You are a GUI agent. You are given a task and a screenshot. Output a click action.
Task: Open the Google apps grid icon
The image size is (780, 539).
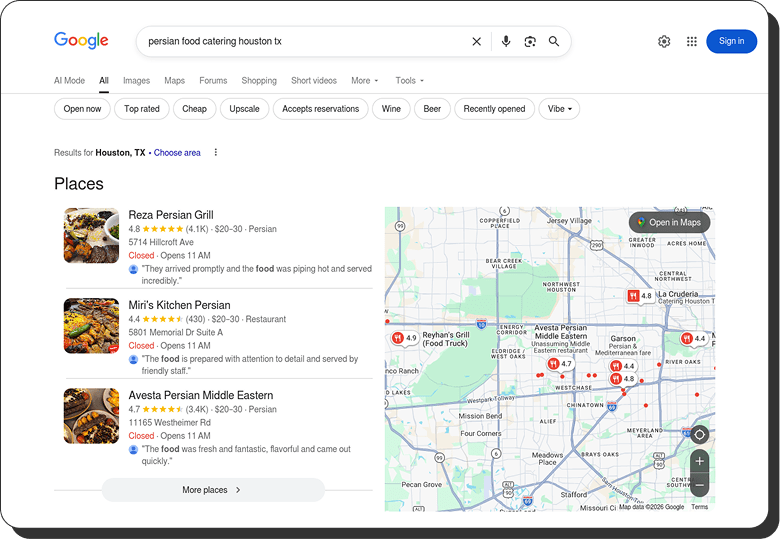(691, 41)
